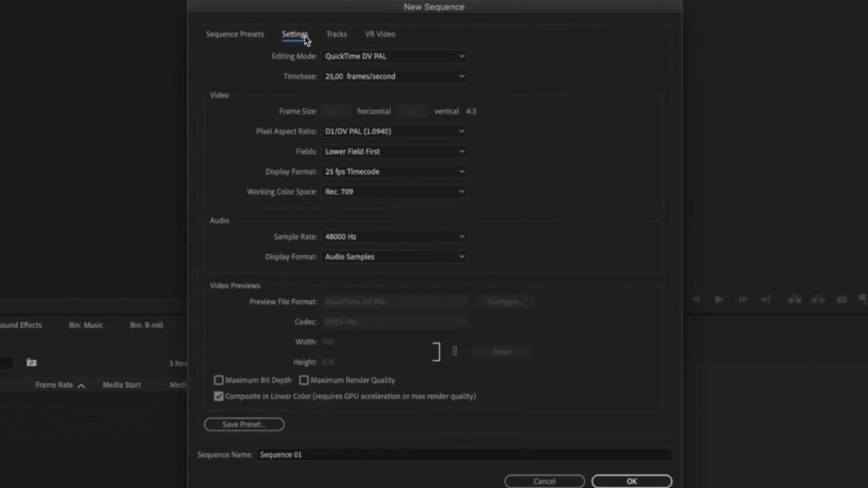Screen dimensions: 868x488
Task: Click the Step Back one frame icon
Action: click(x=696, y=299)
